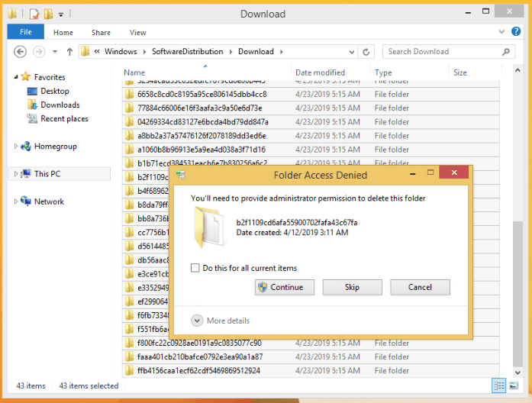Open the File tab
This screenshot has height=403, width=532.
[x=26, y=32]
